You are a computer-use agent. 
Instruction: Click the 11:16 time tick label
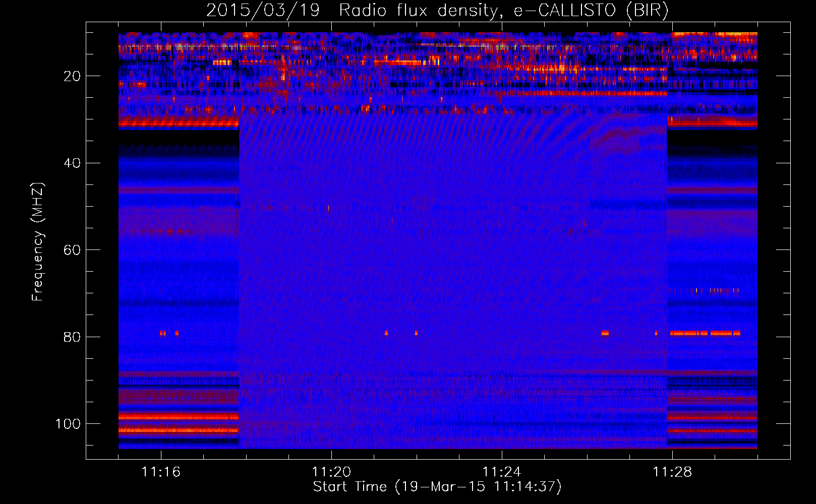[x=161, y=472]
